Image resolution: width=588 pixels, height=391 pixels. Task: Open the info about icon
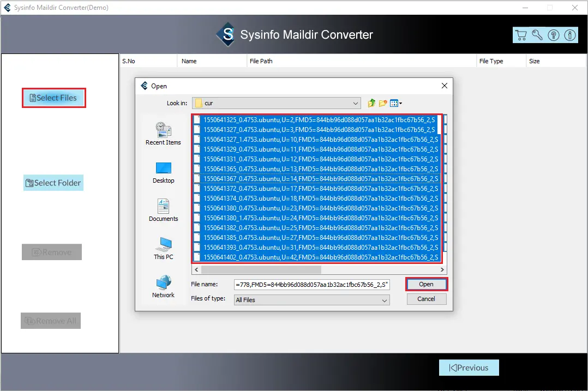click(570, 35)
